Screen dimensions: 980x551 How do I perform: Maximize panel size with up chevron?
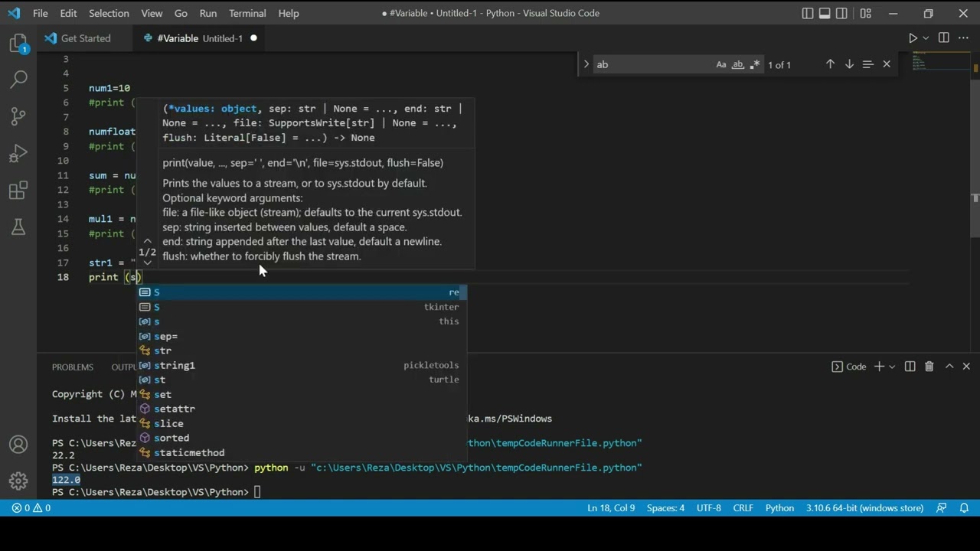click(949, 367)
